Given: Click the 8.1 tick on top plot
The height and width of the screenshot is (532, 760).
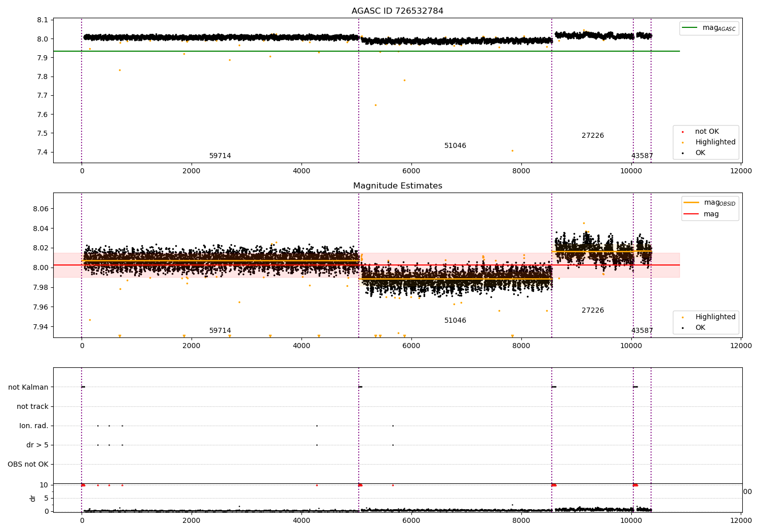Looking at the screenshot, I should click(x=43, y=20).
